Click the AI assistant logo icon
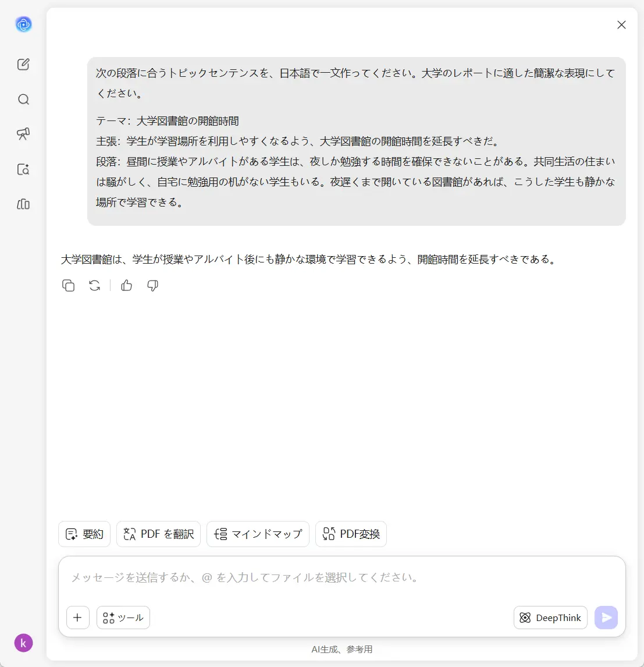This screenshot has width=644, height=667. [x=23, y=24]
